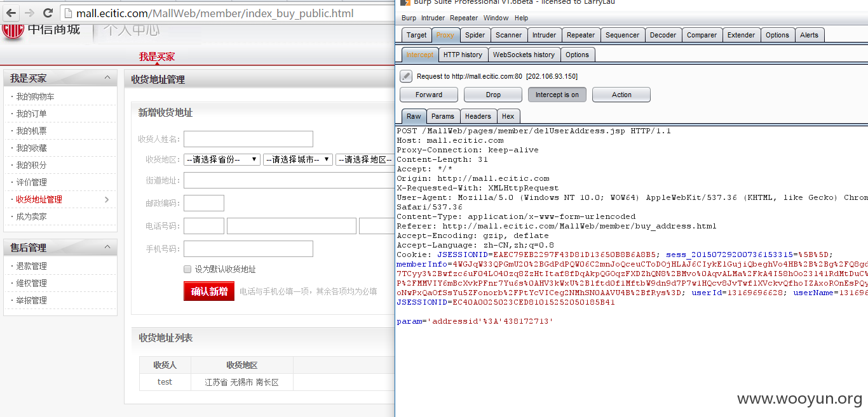Open the Proxy Options sub-tab
The height and width of the screenshot is (417, 868).
click(577, 55)
